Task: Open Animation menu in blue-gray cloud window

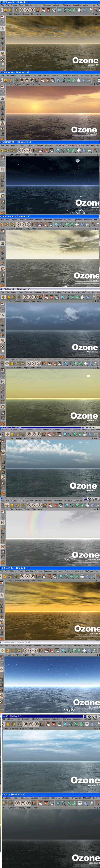Action: [56, 293]
